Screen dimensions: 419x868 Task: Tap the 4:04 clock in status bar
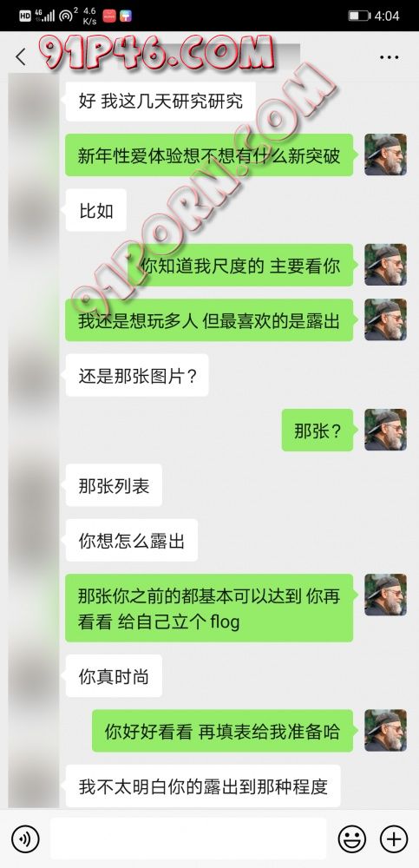click(x=387, y=16)
